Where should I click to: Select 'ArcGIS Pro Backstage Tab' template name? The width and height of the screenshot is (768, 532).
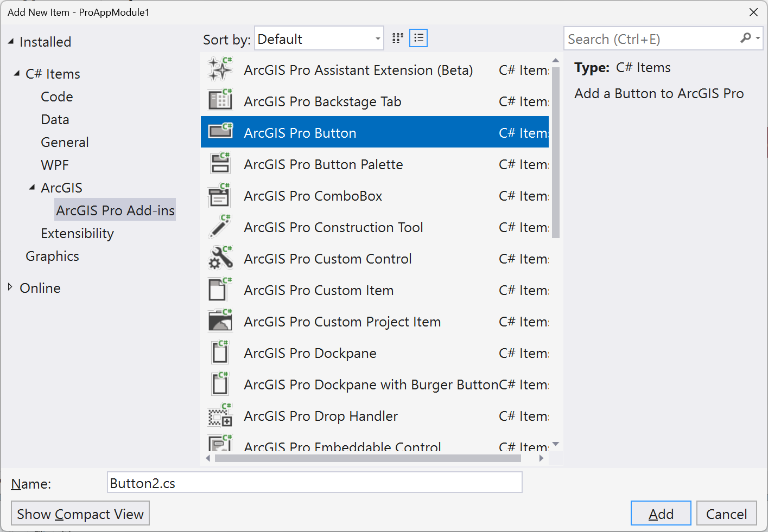pyautogui.click(x=322, y=101)
